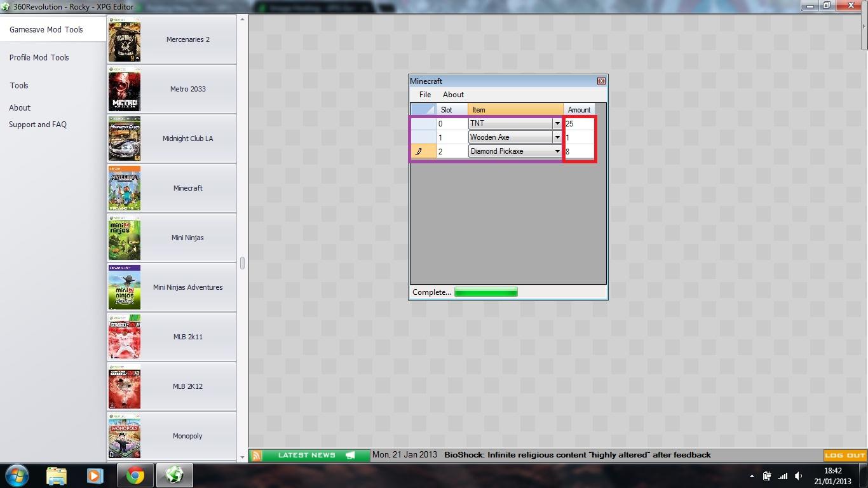Click the Minecraft game cover icon

click(125, 188)
